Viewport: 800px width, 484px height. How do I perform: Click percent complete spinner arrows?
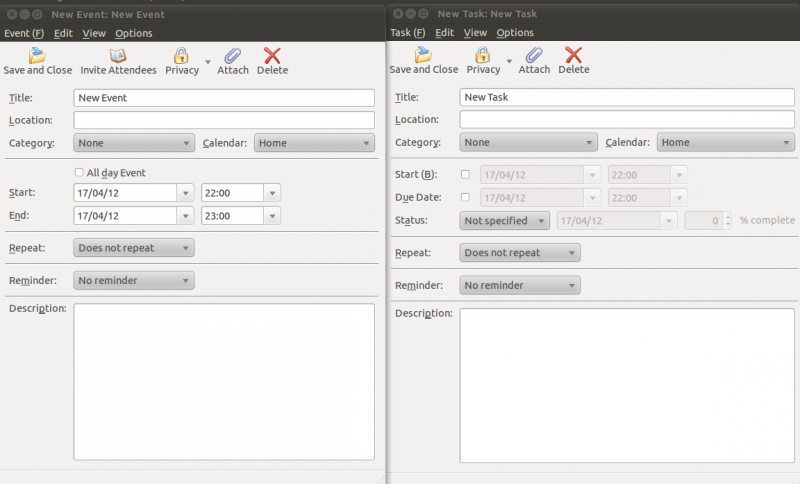point(728,220)
